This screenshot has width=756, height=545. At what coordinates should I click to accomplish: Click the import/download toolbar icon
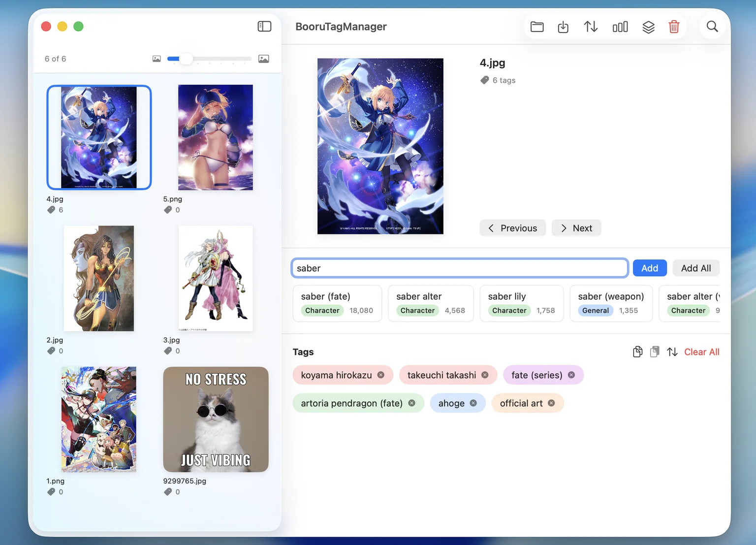point(563,27)
